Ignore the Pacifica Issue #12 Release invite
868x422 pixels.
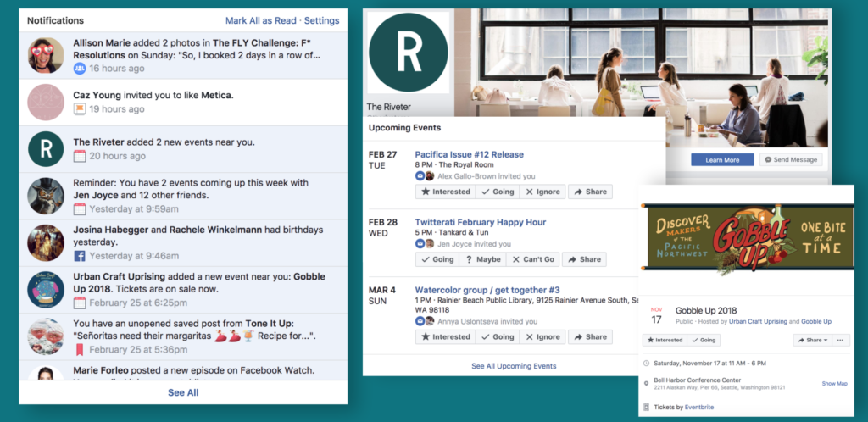(x=543, y=192)
